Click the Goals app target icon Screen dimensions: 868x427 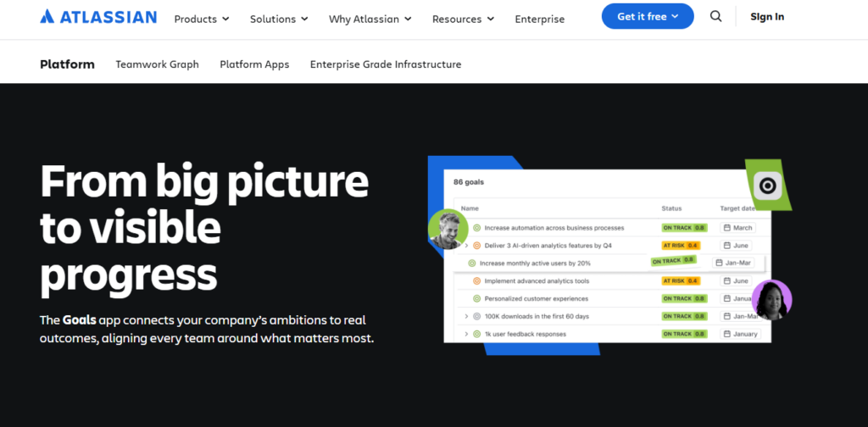point(767,186)
